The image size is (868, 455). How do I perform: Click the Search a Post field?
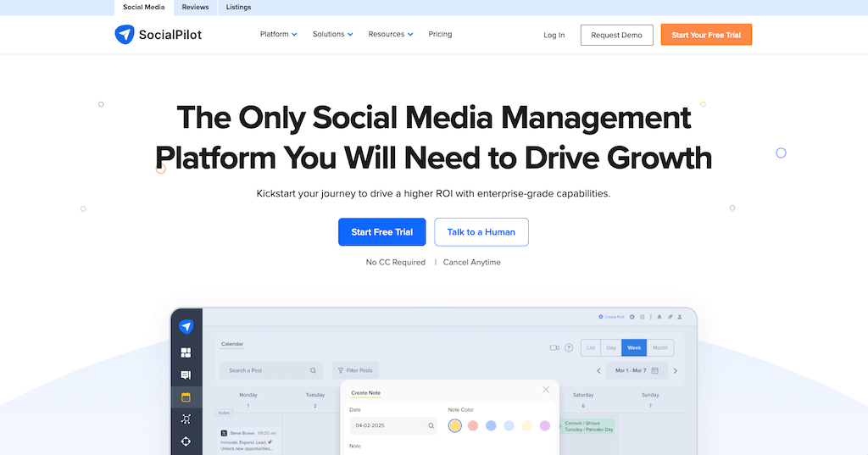tap(271, 370)
